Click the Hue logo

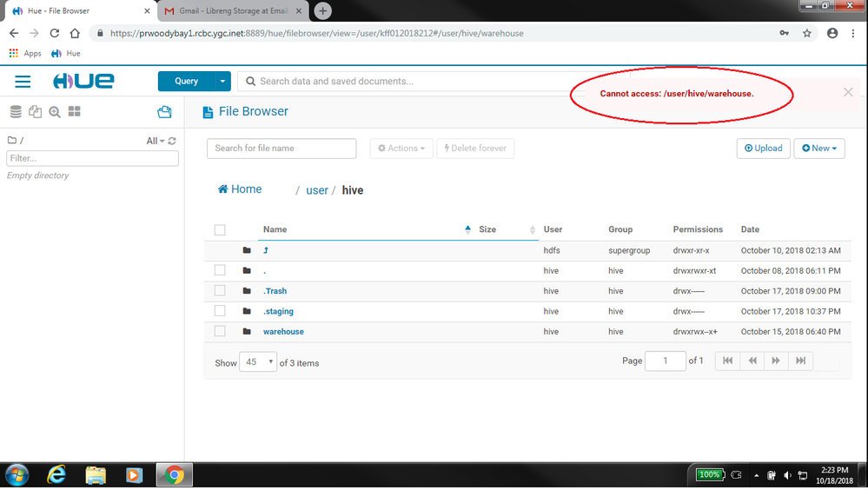point(83,81)
